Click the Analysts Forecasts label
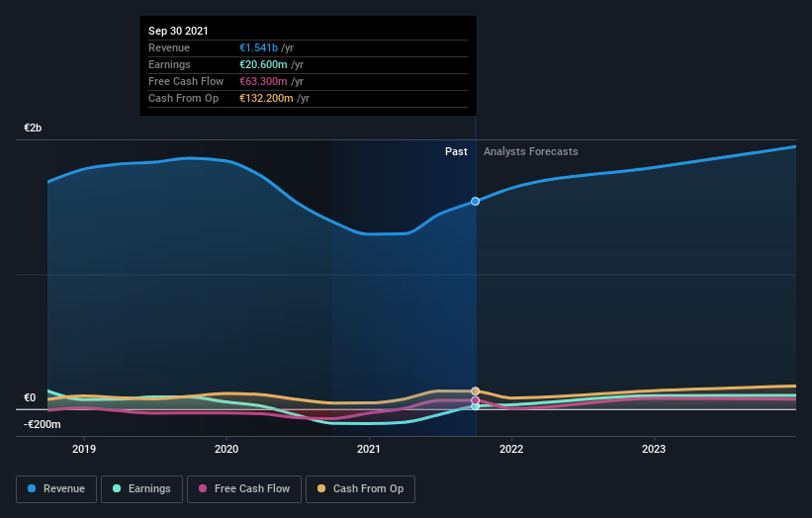Screen dimensions: 812x518 click(x=531, y=151)
